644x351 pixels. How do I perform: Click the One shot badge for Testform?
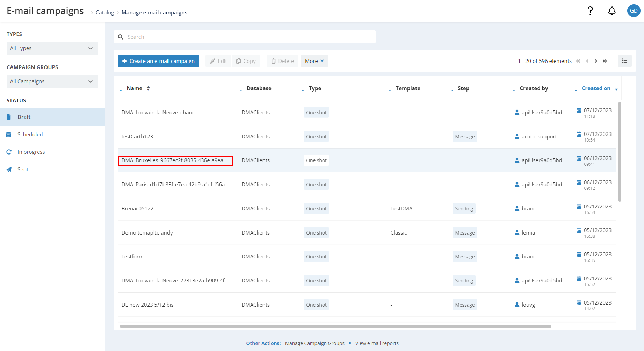(x=317, y=257)
